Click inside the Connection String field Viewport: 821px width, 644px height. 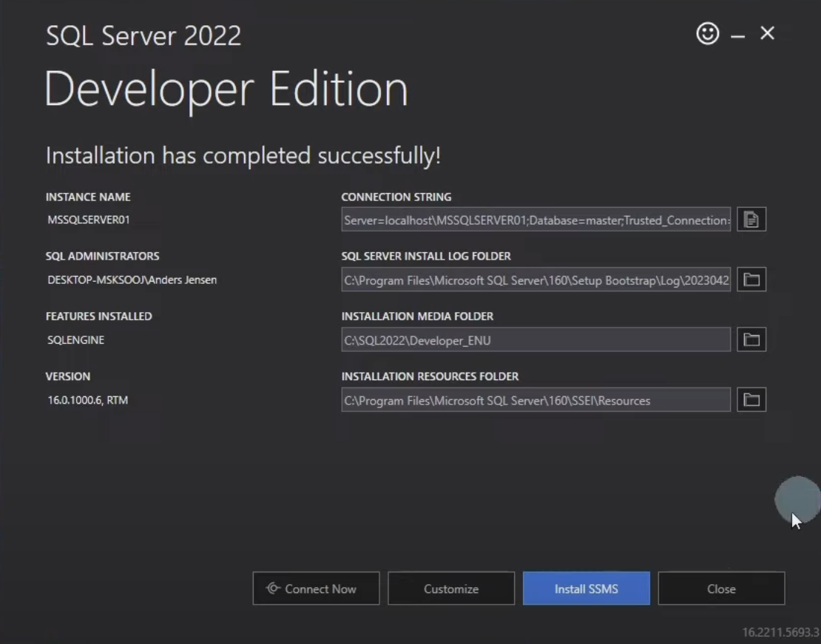coord(536,220)
